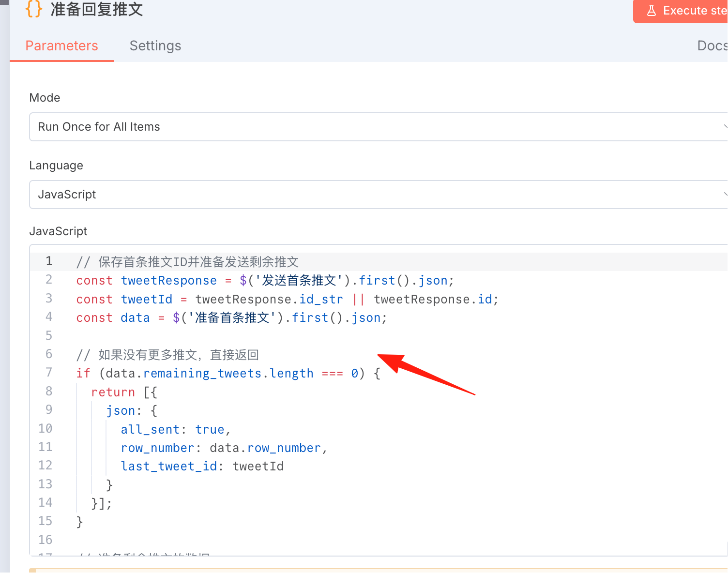Click the all_sent: true line

(x=176, y=429)
